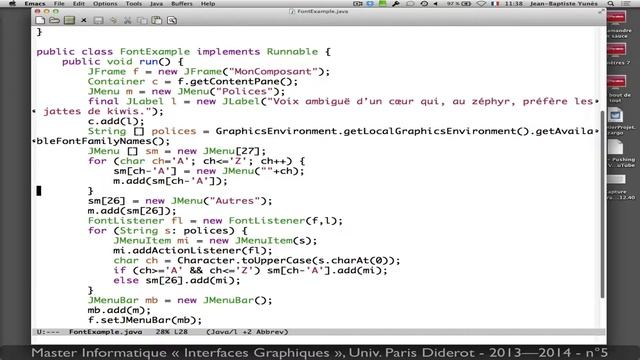Screen dimensions: 640x360
Task: Click the string "Autres" in the code
Action: point(234,201)
